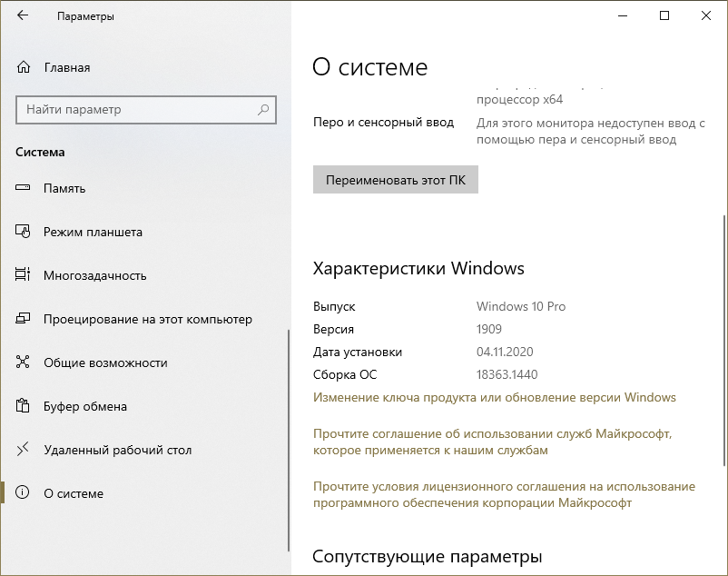Focus the Найти параметр search field
This screenshot has height=576, width=728.
point(136,110)
